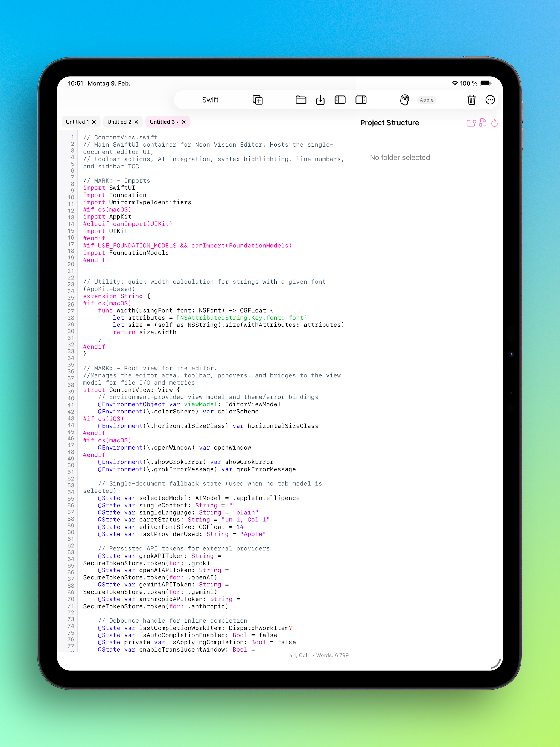Viewport: 560px width, 747px height.
Task: Open the AI assistant brain icon
Action: [404, 100]
